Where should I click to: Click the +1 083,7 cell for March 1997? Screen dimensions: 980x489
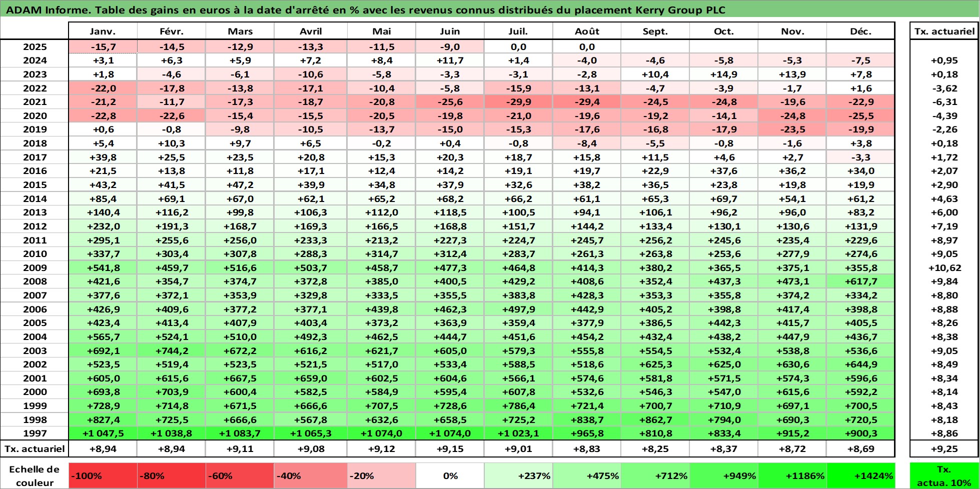[240, 433]
